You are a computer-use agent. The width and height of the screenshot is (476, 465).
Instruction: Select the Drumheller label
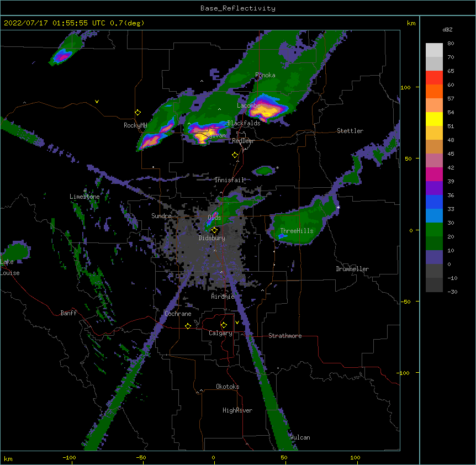click(x=352, y=269)
